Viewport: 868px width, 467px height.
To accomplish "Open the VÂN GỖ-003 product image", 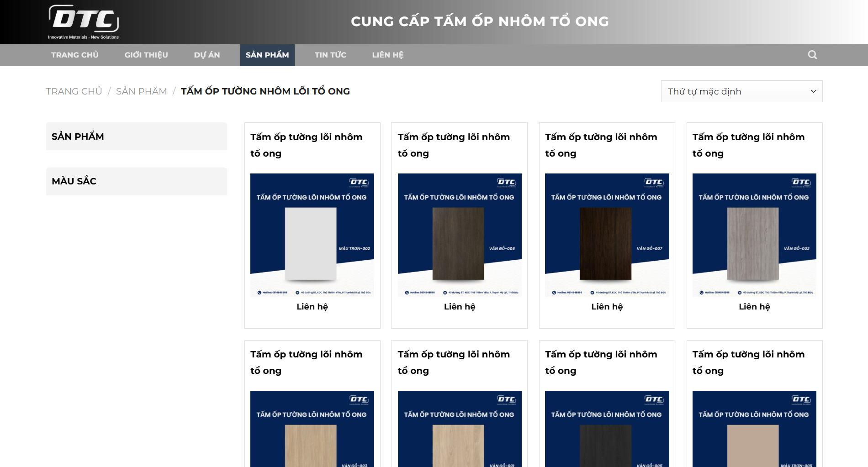I will 312,429.
